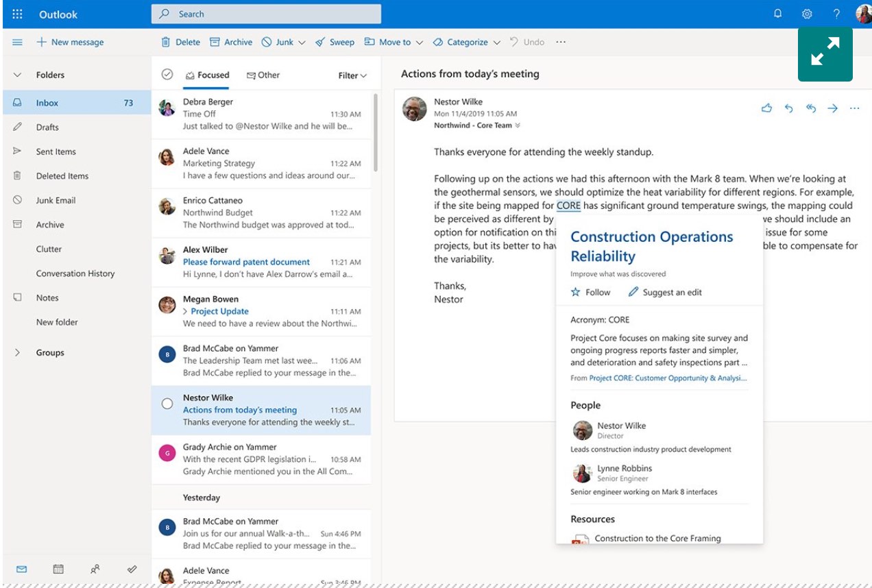Screen dimensions: 872x588
Task: Open Lynne Robbins in People card
Action: 625,468
